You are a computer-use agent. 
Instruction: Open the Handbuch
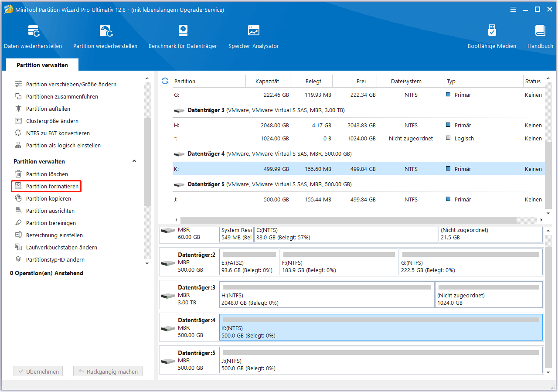click(540, 37)
